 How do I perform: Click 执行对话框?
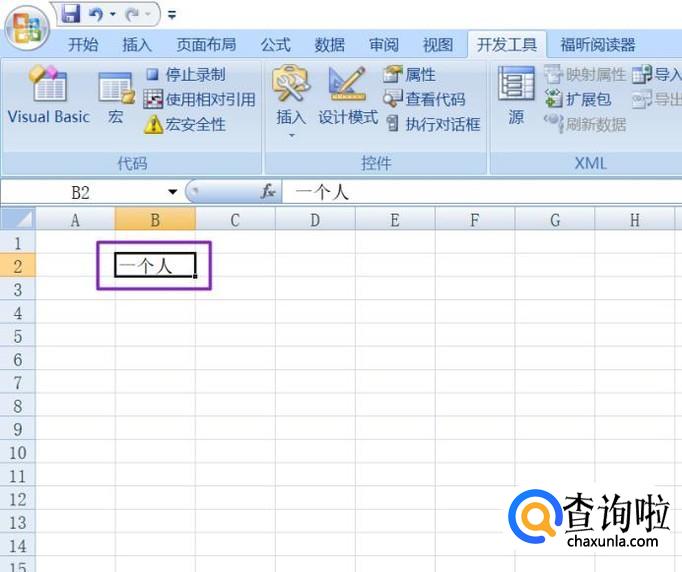(434, 124)
